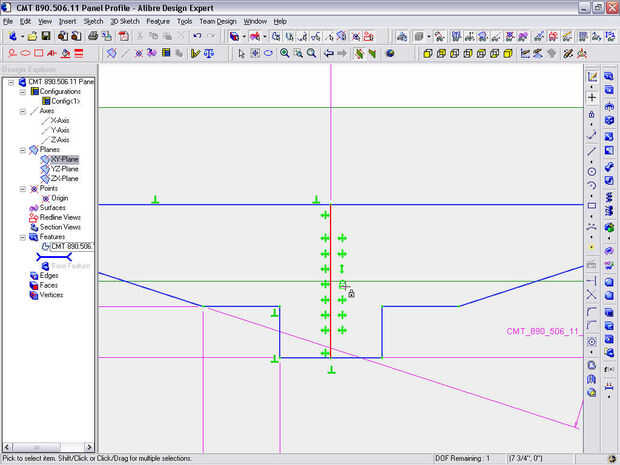
Task: Open the new file dropdown arrow
Action: click(x=22, y=36)
